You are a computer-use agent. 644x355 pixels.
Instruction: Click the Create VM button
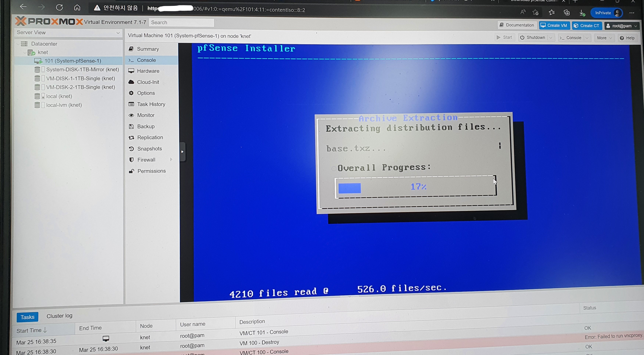[554, 26]
